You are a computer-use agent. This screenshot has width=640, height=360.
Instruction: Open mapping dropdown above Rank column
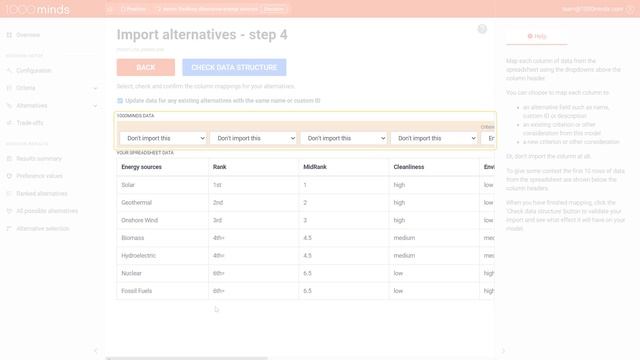coord(253,138)
